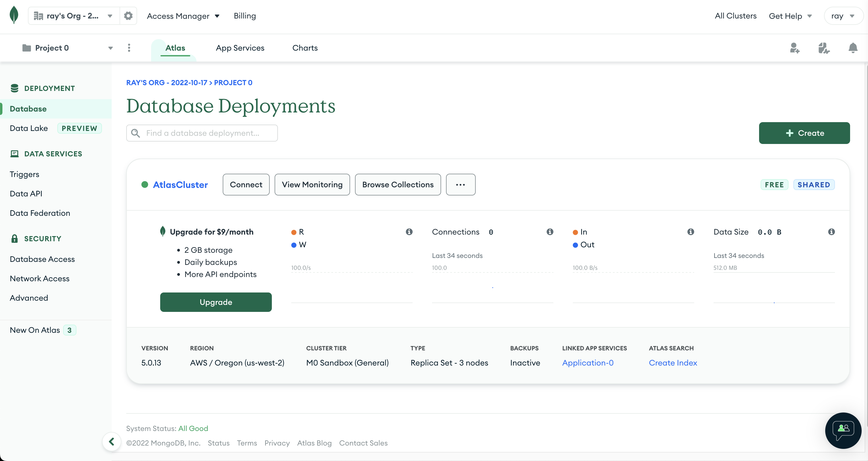
Task: Open Network Access settings
Action: (40, 279)
